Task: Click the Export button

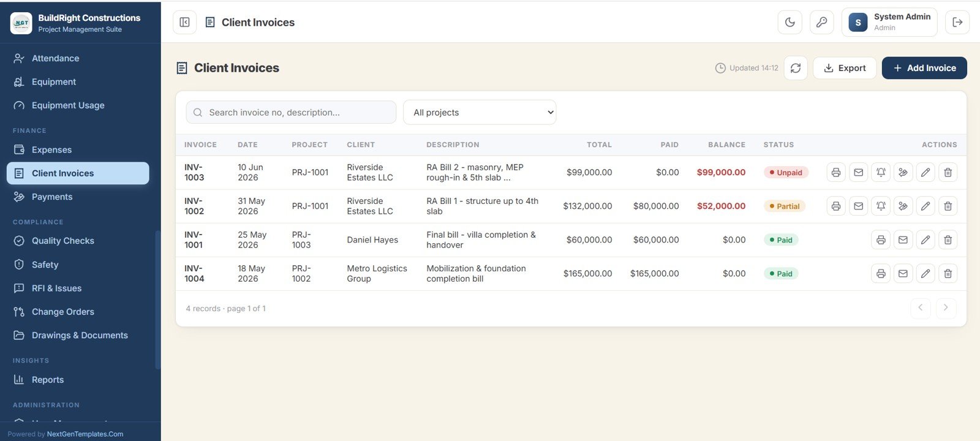Action: pyautogui.click(x=845, y=68)
